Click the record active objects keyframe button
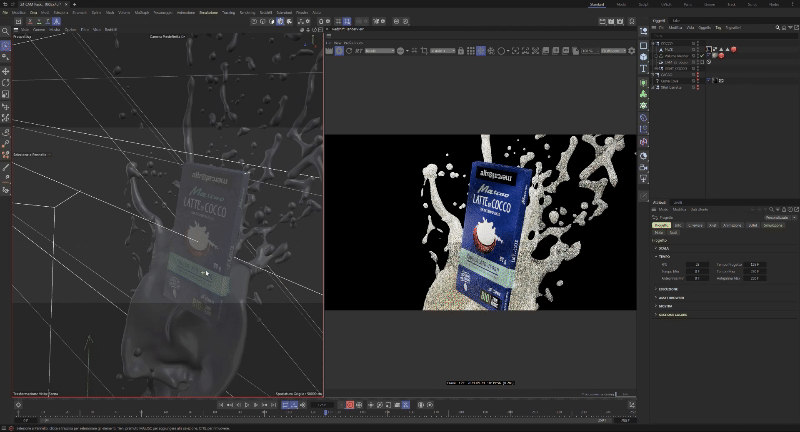The width and height of the screenshot is (800, 432). (x=349, y=405)
